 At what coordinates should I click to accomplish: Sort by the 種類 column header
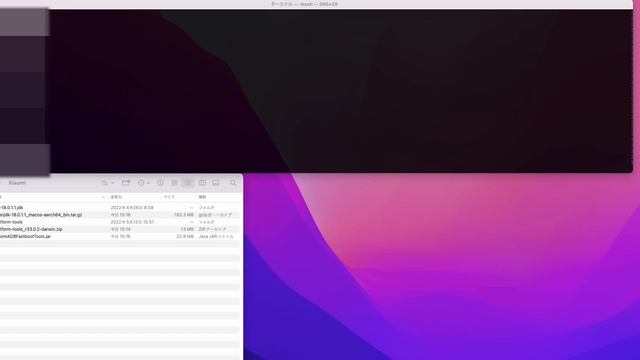(x=202, y=197)
